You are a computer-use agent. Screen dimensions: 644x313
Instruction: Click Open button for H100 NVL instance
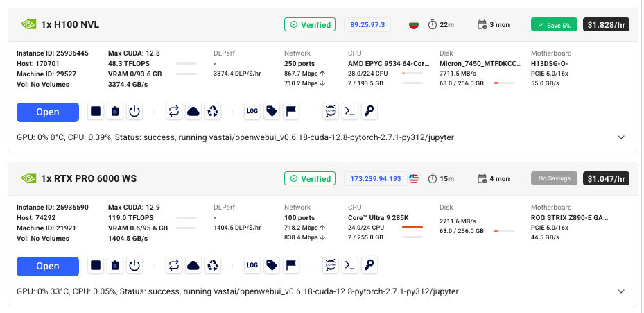[x=48, y=112]
